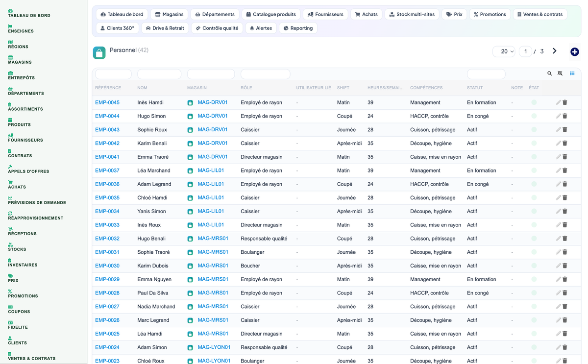588x364 pixels.
Task: Open the Contrôle qualité tab
Action: [217, 28]
